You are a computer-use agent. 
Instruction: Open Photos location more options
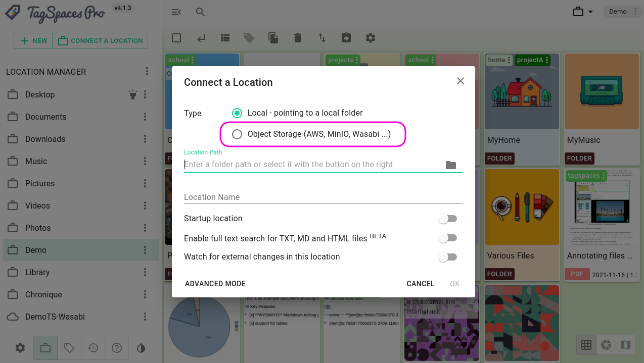(145, 228)
